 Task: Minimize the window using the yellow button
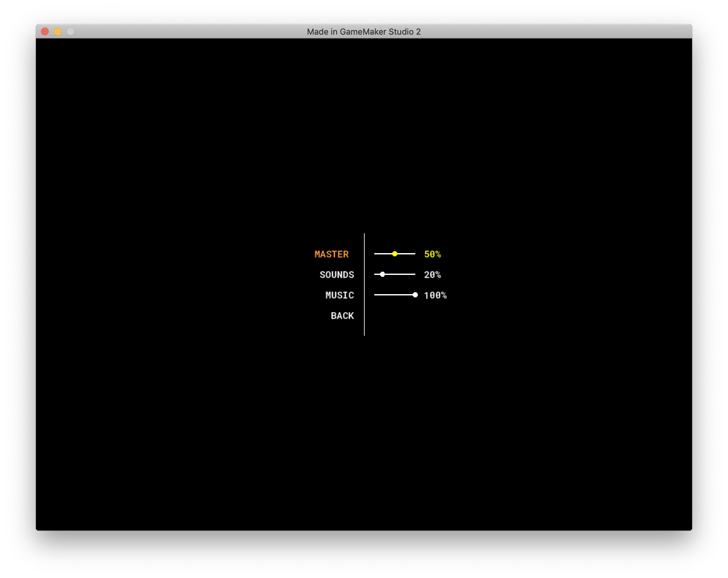pos(58,32)
